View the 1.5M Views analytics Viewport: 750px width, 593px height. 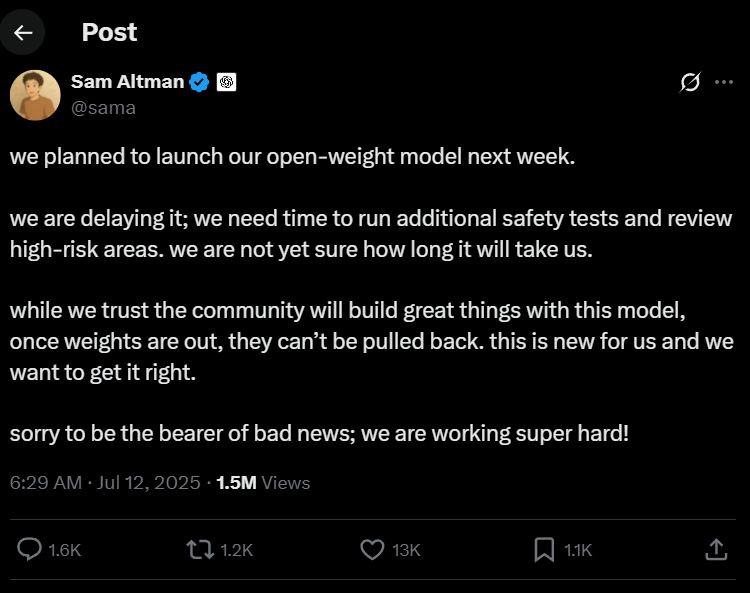click(x=263, y=483)
